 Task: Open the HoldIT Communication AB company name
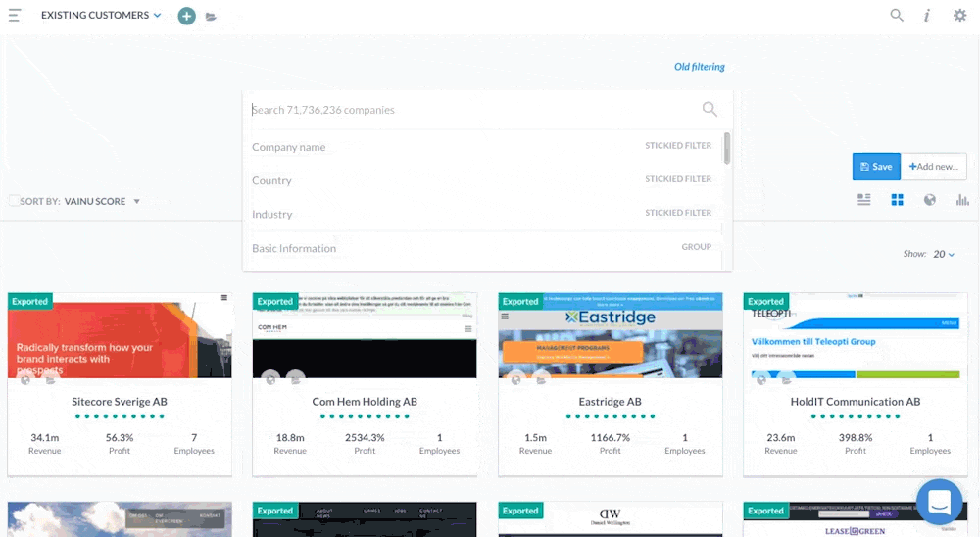tap(856, 402)
